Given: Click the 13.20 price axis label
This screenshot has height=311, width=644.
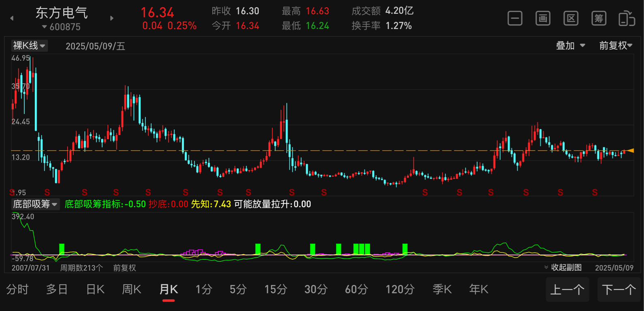Looking at the screenshot, I should tap(21, 157).
